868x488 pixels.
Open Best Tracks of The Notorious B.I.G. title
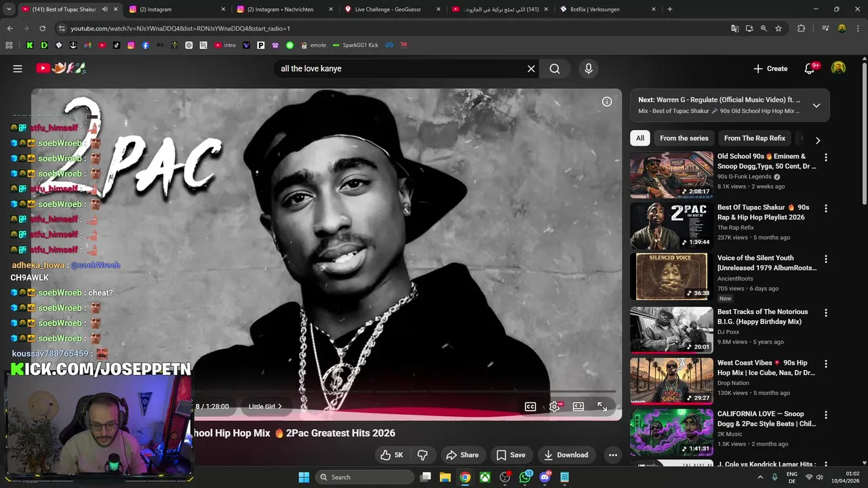[x=763, y=317]
